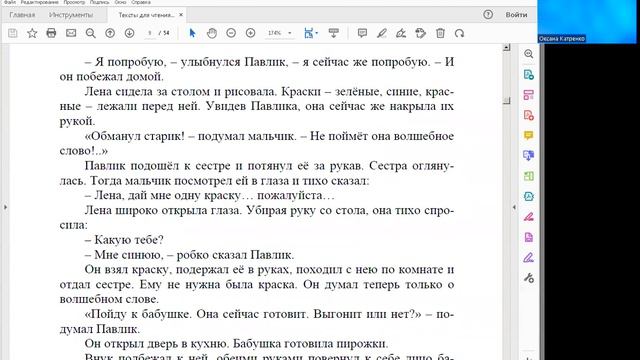Click the search tool in right pane
The height and width of the screenshot is (360, 640).
coord(529,54)
